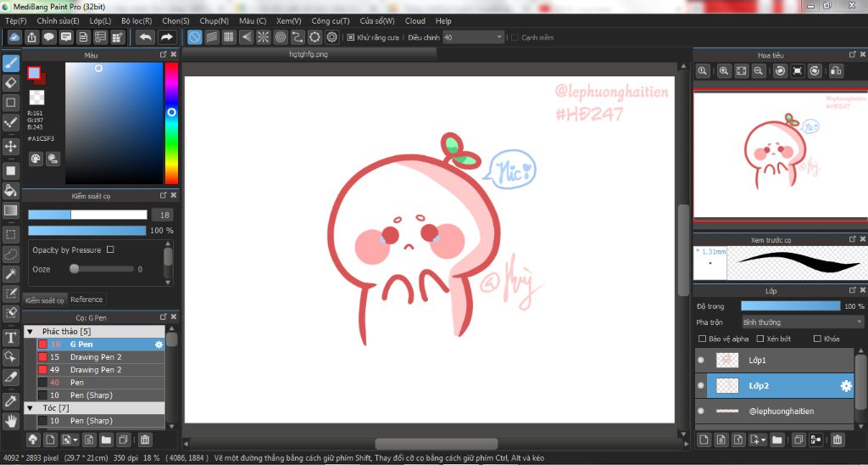Open the Bộ lọc(R) menu
The height and width of the screenshot is (465, 868).
(x=136, y=20)
